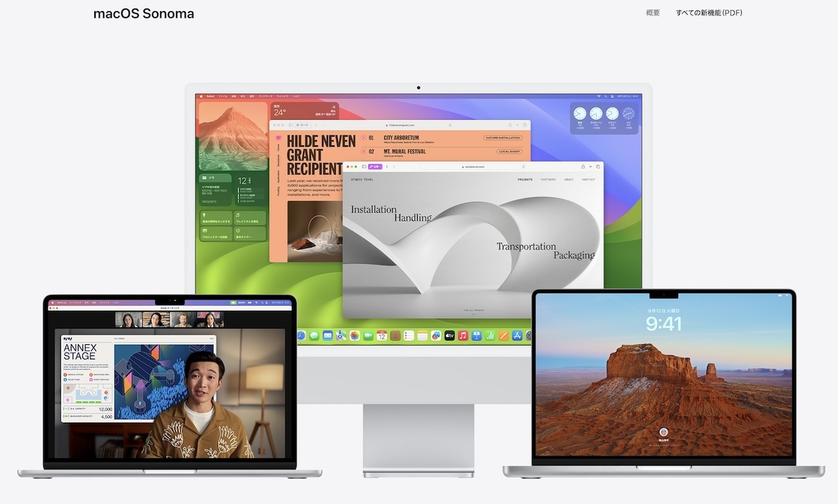Viewport: 838px width, 504px height.
Task: Open Music in the iMac Dock
Action: click(x=463, y=336)
